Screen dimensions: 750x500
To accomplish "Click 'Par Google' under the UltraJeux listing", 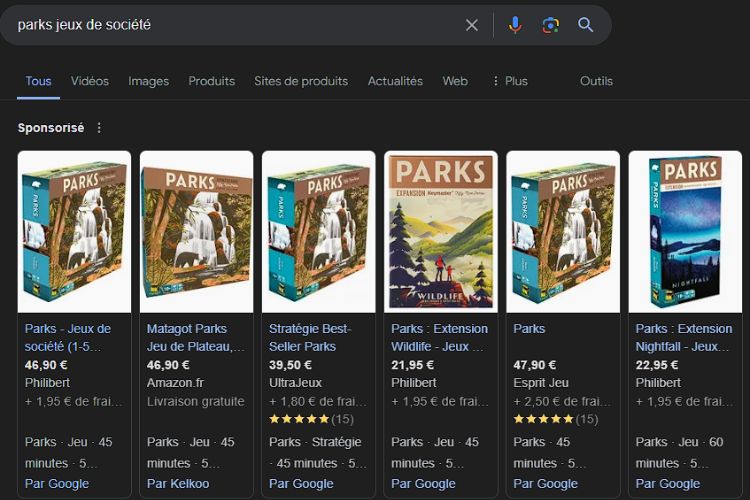I will [x=301, y=484].
